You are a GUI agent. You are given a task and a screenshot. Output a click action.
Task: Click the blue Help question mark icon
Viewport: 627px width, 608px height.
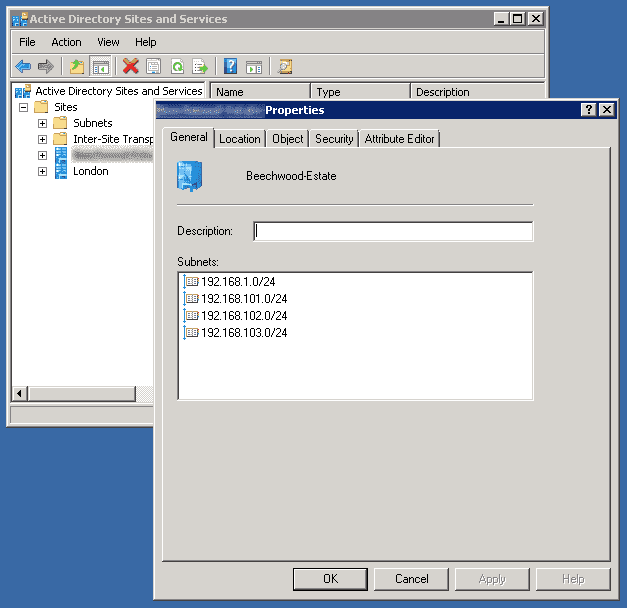[231, 66]
